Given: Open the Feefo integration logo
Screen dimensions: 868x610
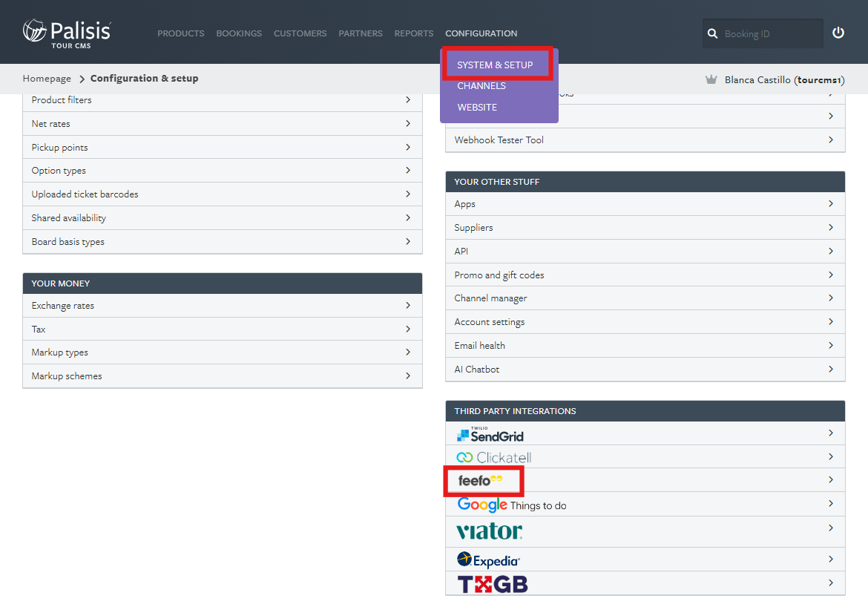Looking at the screenshot, I should pyautogui.click(x=480, y=481).
